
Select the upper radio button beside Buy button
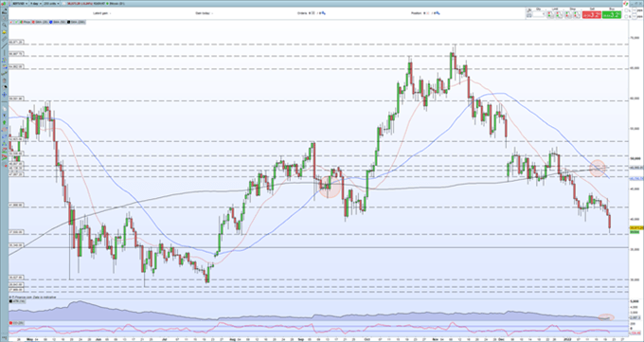626,10
